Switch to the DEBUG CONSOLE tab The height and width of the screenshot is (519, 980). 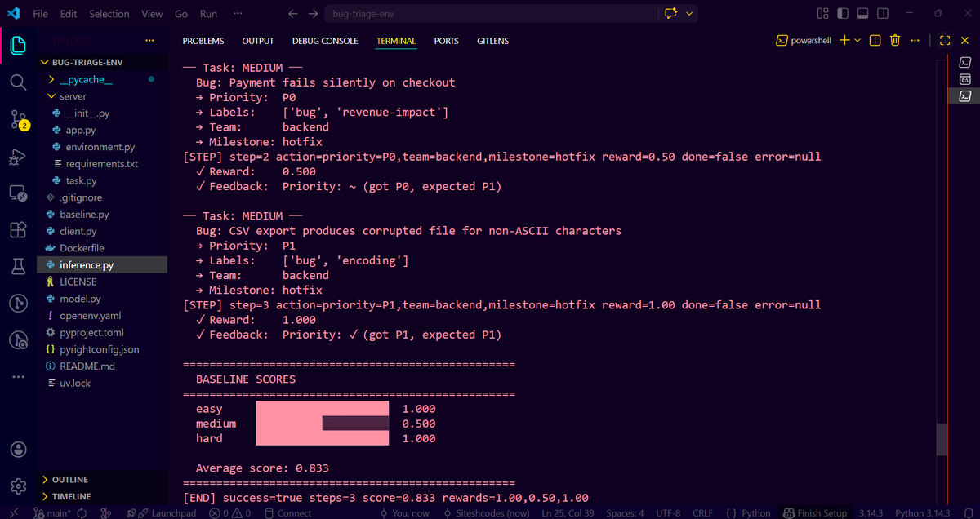325,41
